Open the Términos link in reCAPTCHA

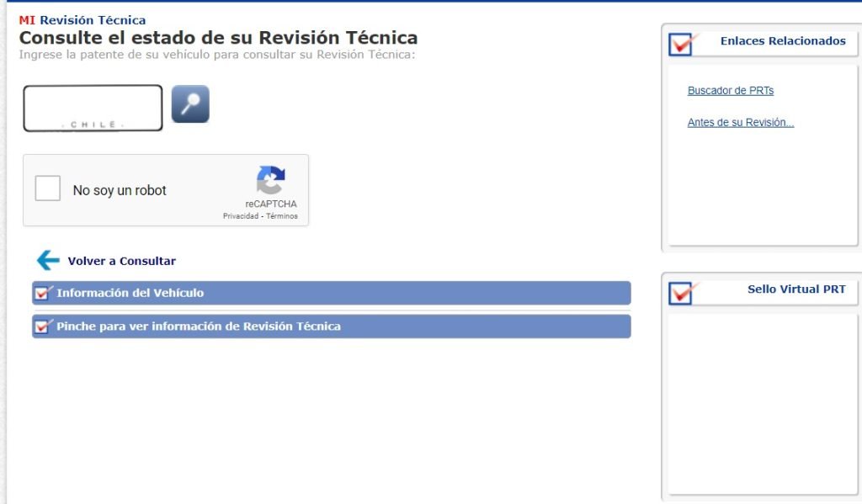click(x=282, y=216)
